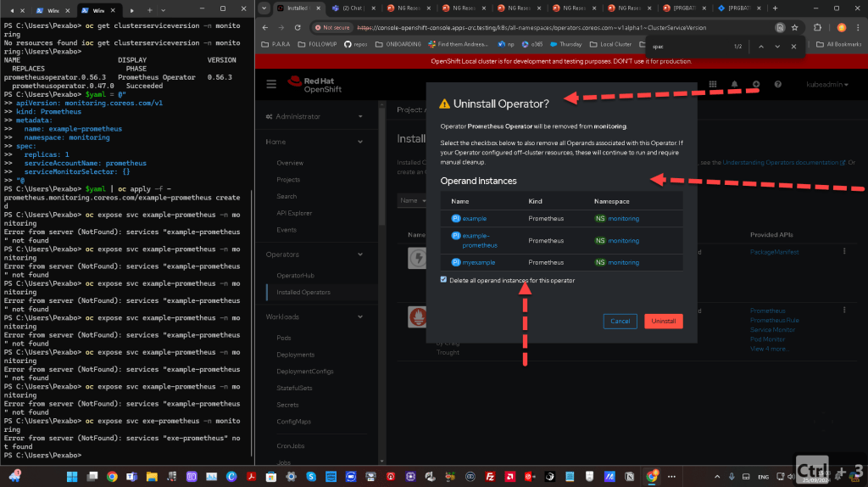Reload the browser page

click(x=298, y=28)
